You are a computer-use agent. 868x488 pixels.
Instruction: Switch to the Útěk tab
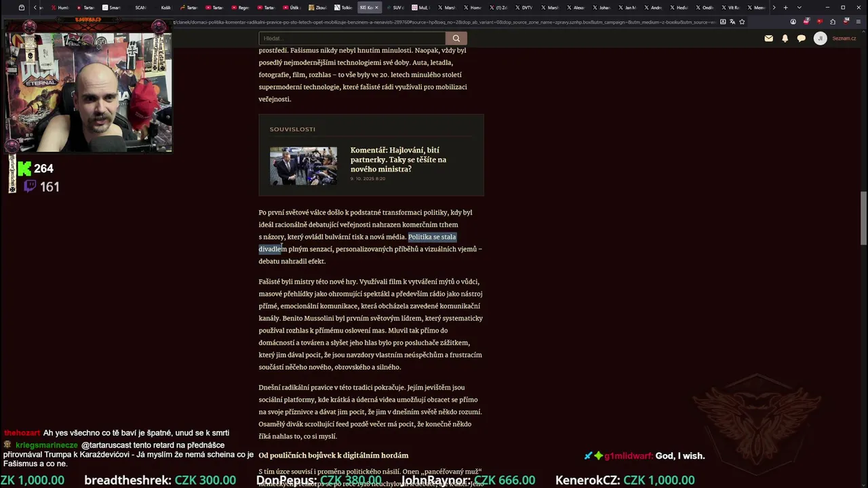coord(292,7)
